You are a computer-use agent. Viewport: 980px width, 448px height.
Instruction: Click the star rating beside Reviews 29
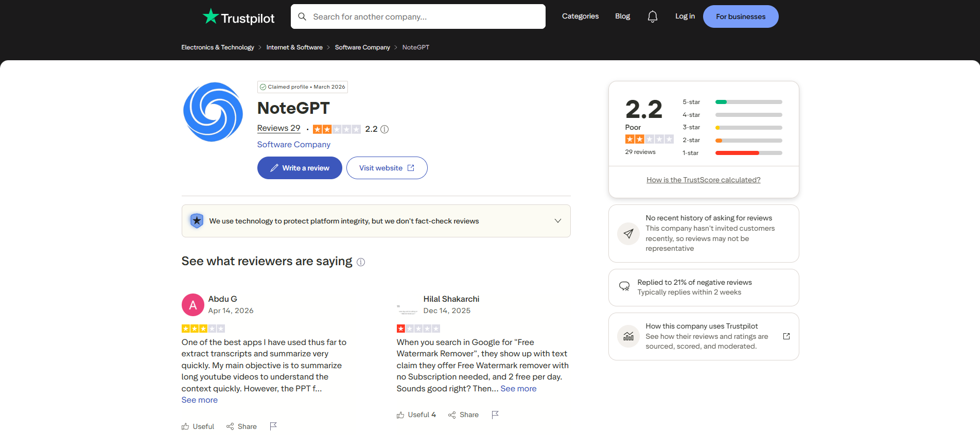[x=337, y=129]
